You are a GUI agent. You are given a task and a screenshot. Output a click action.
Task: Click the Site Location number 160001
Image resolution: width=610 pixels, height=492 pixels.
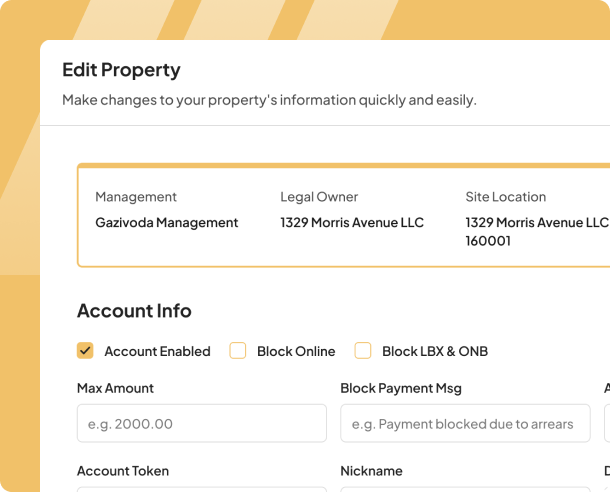(488, 241)
